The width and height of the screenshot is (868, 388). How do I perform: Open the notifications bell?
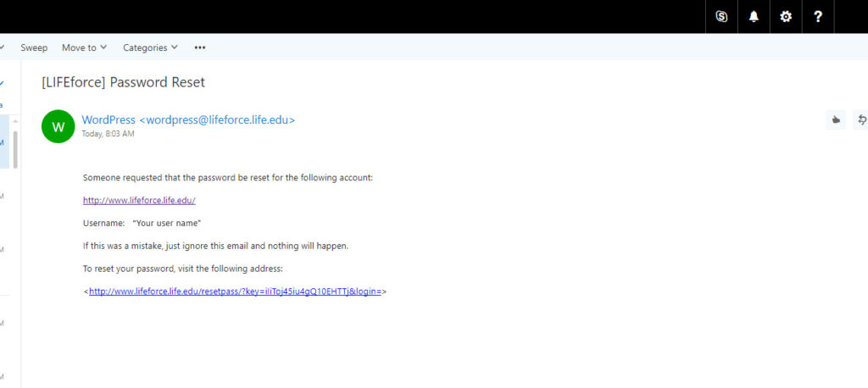pyautogui.click(x=754, y=16)
